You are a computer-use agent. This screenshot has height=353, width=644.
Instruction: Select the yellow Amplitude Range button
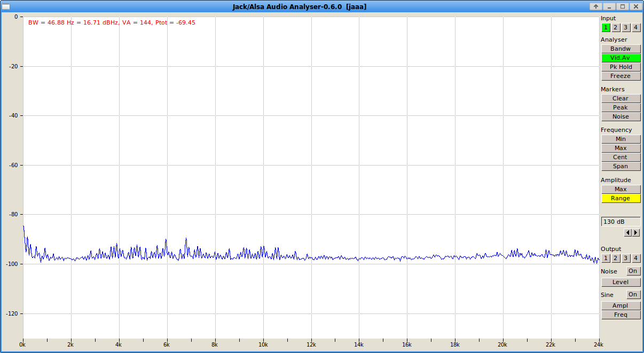(621, 198)
